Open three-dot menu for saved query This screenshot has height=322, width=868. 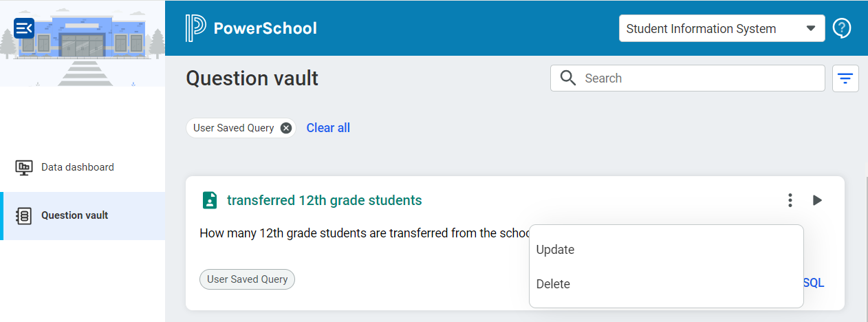[x=790, y=200]
